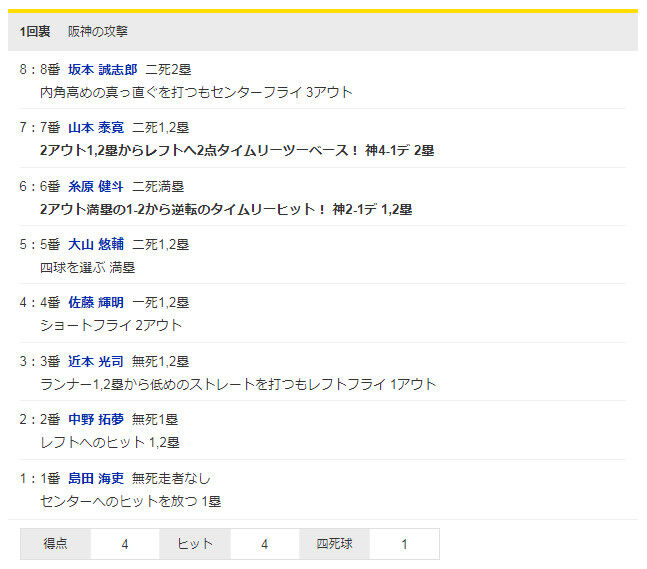Click situation text 二死満塁 for 6番
The image size is (647, 569).
[x=158, y=187]
